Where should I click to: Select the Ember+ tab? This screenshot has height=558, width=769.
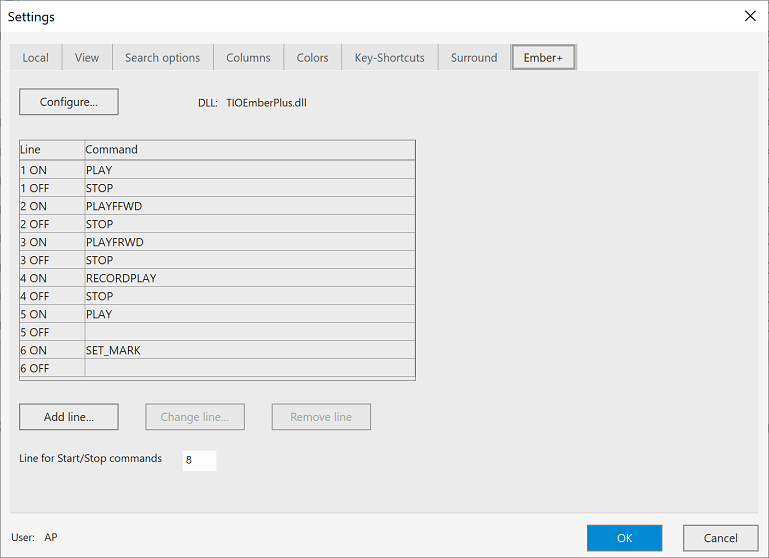point(543,58)
